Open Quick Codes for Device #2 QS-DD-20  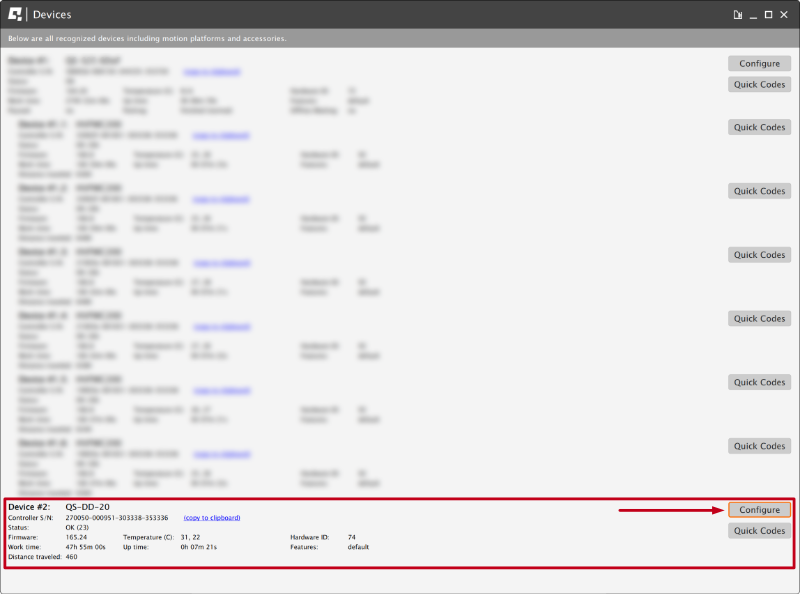point(758,530)
